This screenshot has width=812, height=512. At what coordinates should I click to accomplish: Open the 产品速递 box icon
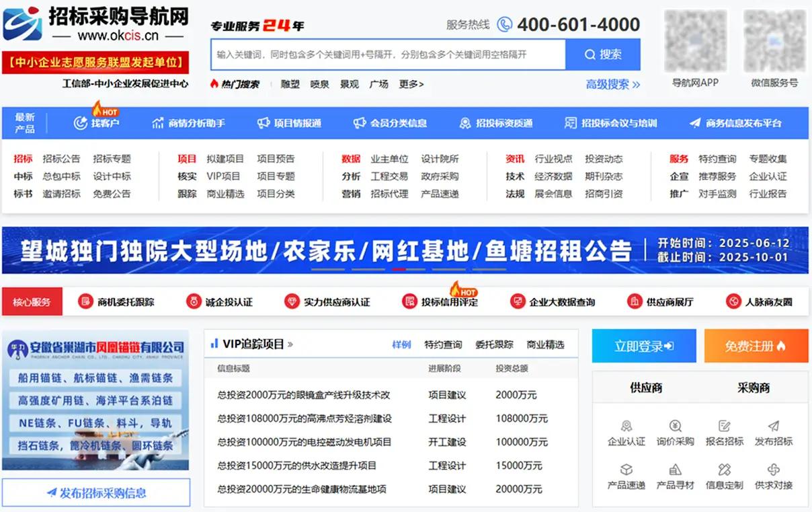coord(626,470)
